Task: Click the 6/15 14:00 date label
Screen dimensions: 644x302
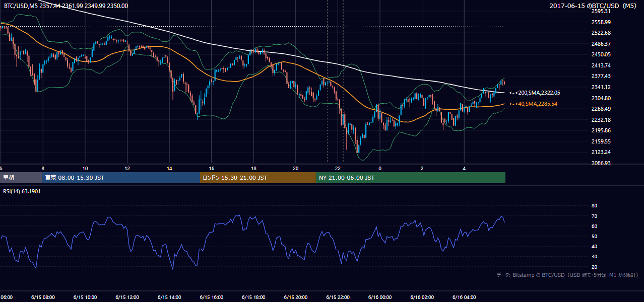Action: [x=169, y=297]
